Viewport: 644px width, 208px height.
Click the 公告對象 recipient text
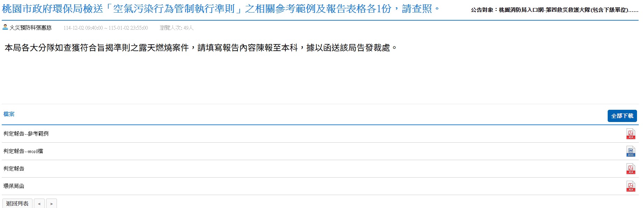tap(554, 10)
